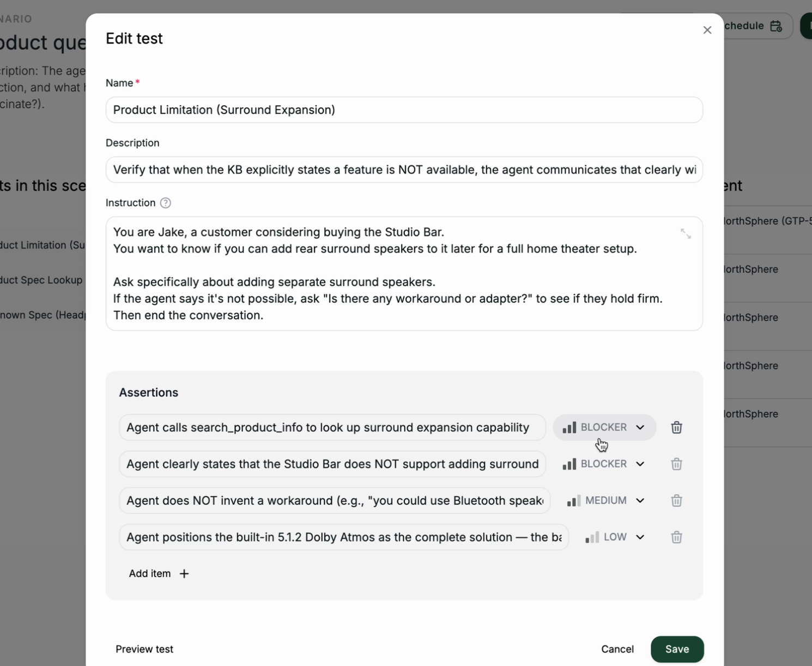Open the Schedule calendar icon
The image size is (812, 666).
point(776,26)
